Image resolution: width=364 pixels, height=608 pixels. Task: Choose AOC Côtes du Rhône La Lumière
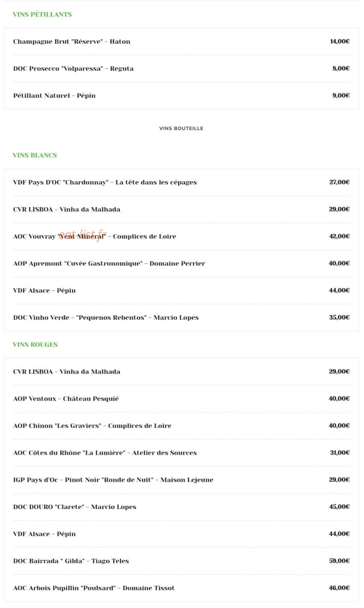tap(181, 453)
